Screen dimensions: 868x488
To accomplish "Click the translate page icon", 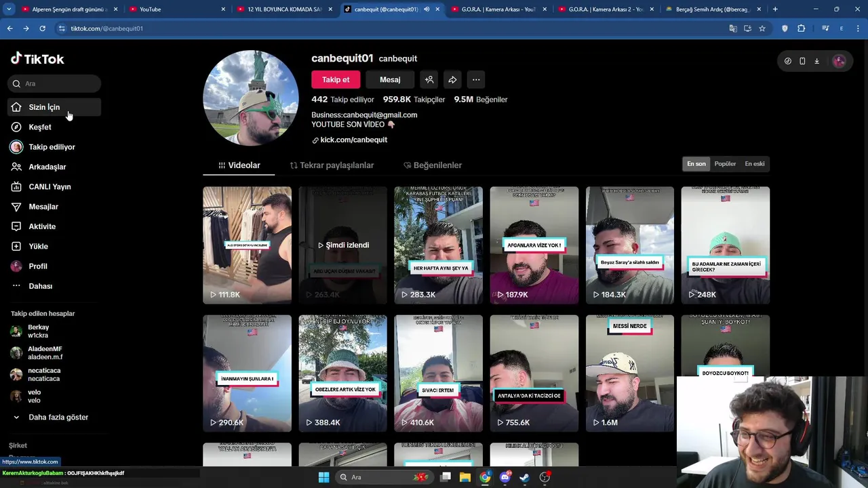I will pyautogui.click(x=733, y=28).
